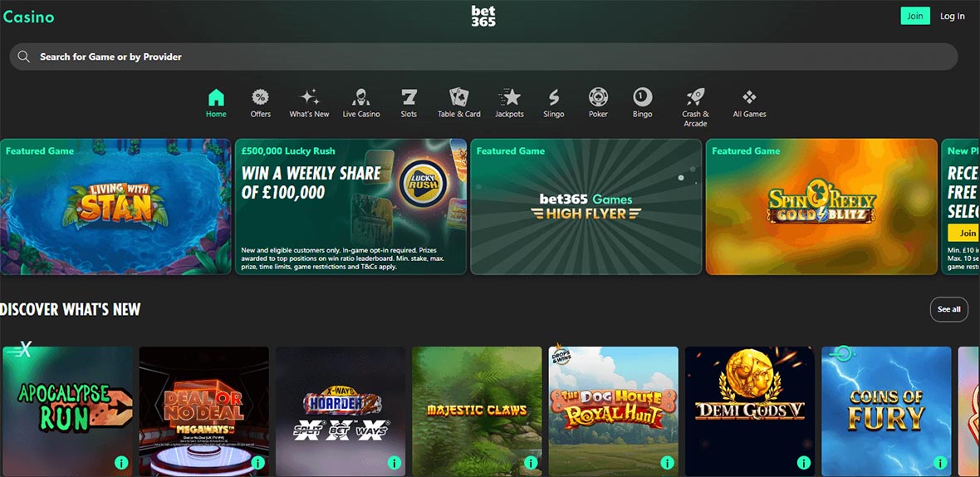Open the Spin O'Reely Gold Blitz banner
The width and height of the screenshot is (980, 477).
pyautogui.click(x=821, y=206)
